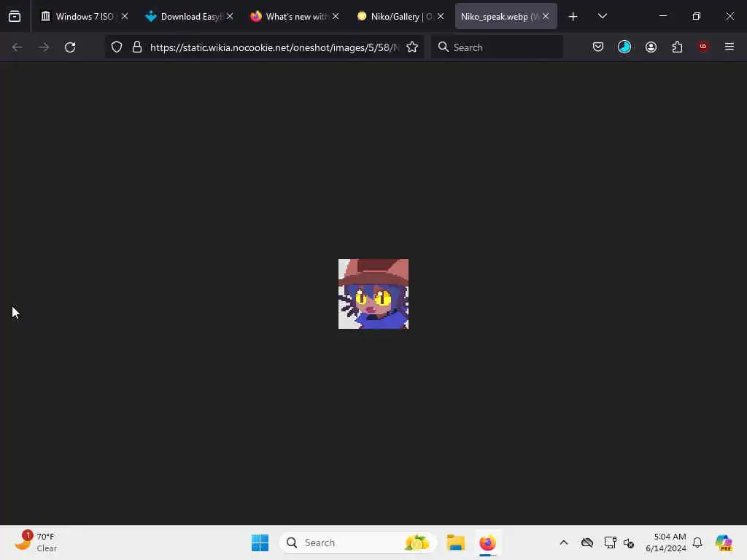The width and height of the screenshot is (747, 560).
Task: Expand the list all tabs dropdown
Action: pos(602,16)
